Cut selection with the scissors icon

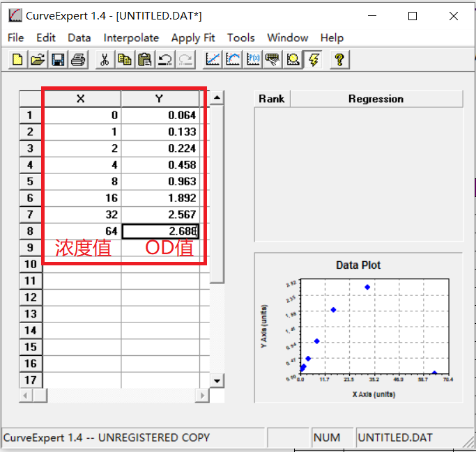(x=105, y=60)
